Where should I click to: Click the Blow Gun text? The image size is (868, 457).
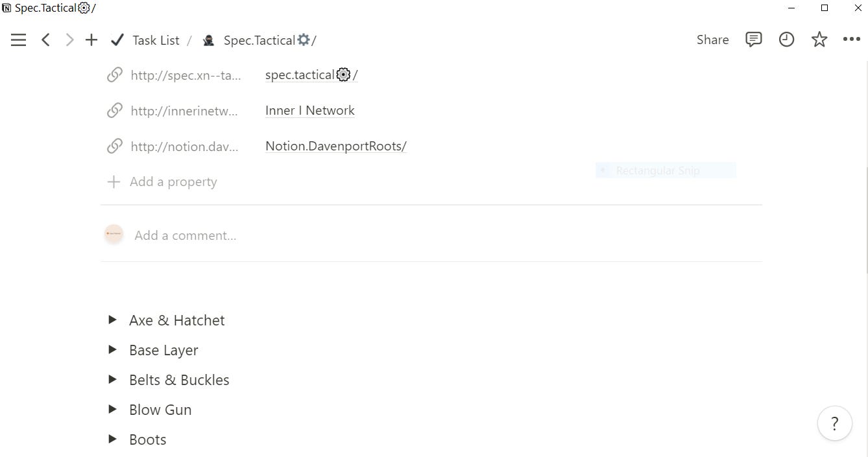pyautogui.click(x=160, y=410)
